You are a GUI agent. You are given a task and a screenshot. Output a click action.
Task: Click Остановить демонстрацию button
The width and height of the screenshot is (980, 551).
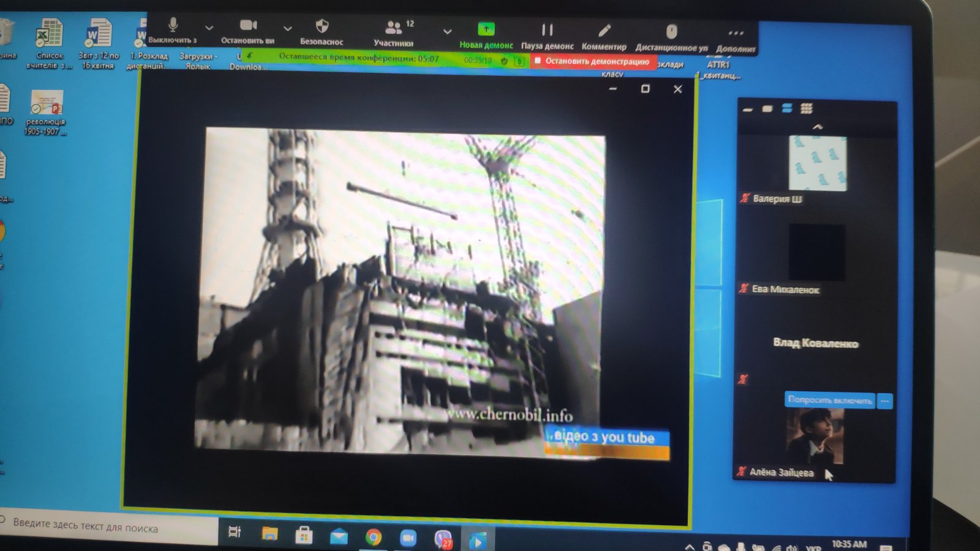tap(592, 61)
